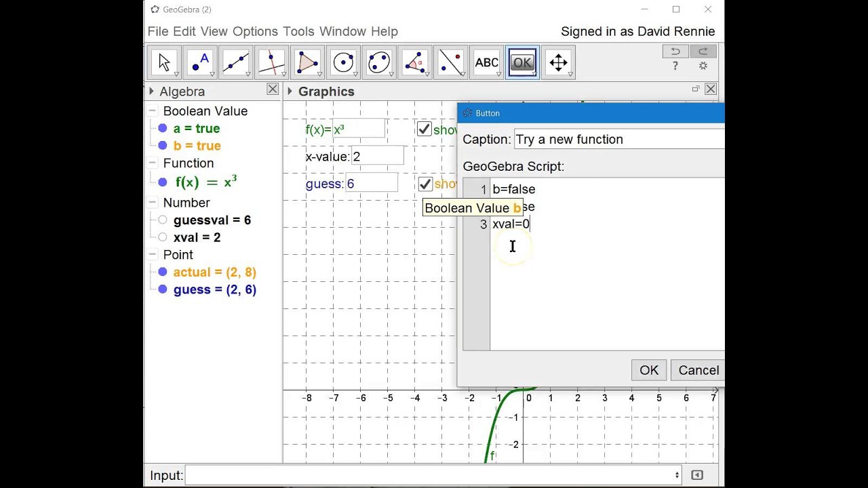This screenshot has height=488, width=868.
Task: Redo the last action
Action: point(703,52)
